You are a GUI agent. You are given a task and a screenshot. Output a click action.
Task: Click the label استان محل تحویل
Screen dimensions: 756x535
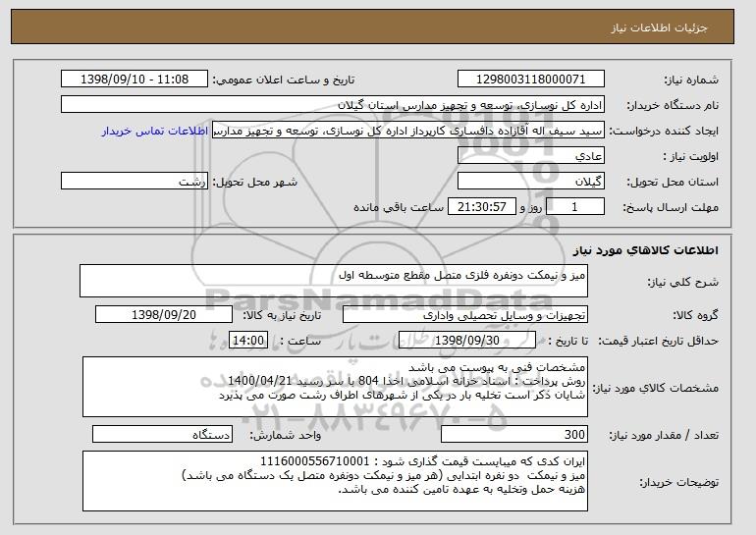[x=673, y=183]
